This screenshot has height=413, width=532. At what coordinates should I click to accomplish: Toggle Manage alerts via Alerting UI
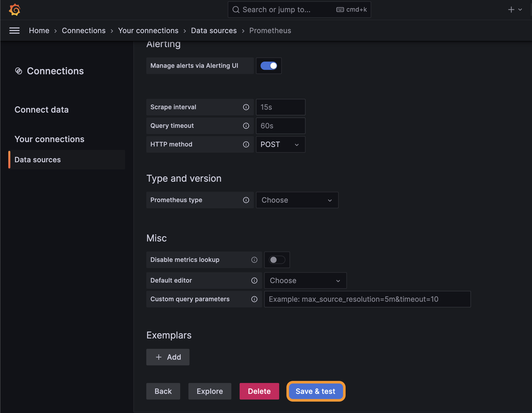coord(269,66)
